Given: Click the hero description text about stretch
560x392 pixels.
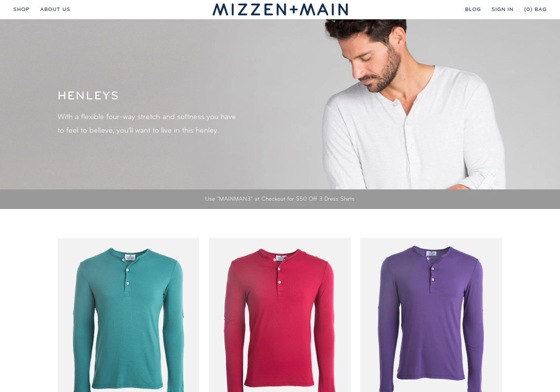Looking at the screenshot, I should pos(147,123).
